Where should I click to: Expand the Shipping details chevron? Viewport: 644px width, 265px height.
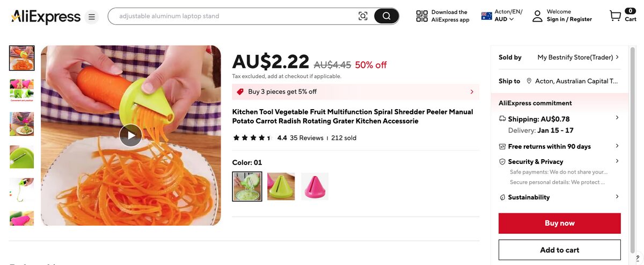pos(617,118)
